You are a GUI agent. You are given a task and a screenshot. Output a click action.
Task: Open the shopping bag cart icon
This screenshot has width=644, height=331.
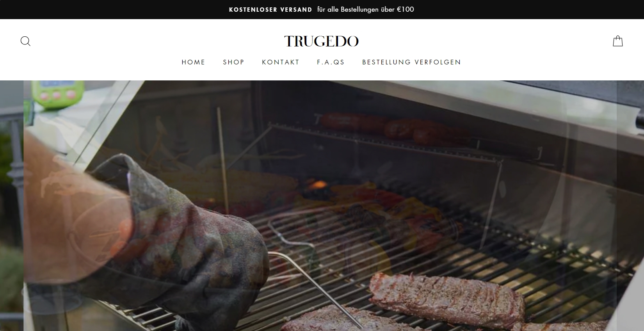point(618,41)
